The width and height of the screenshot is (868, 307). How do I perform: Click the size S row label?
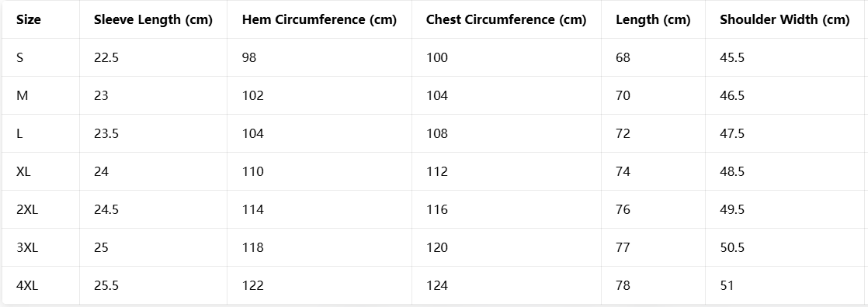coord(20,57)
